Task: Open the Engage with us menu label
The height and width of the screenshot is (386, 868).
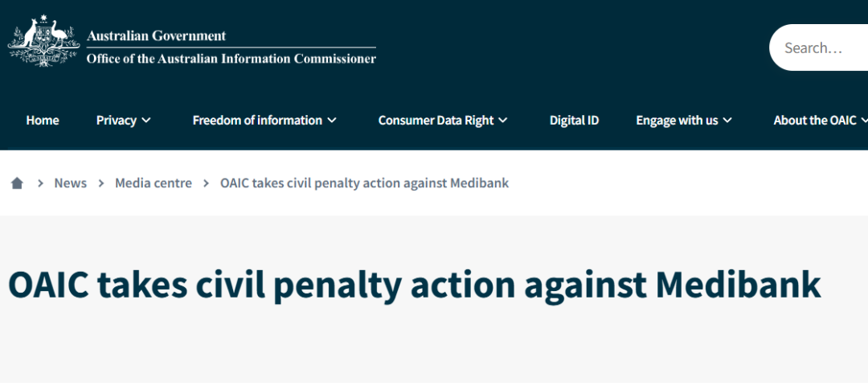Action: click(x=677, y=121)
